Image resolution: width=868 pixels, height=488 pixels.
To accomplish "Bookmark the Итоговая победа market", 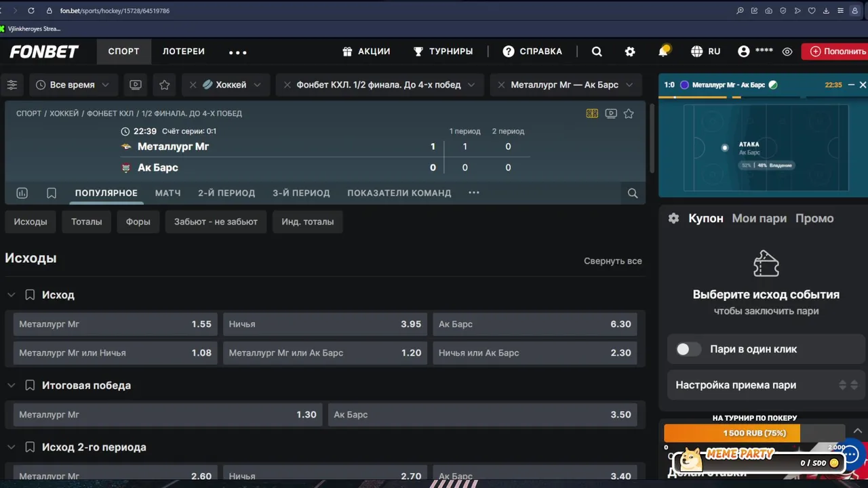I will (30, 385).
